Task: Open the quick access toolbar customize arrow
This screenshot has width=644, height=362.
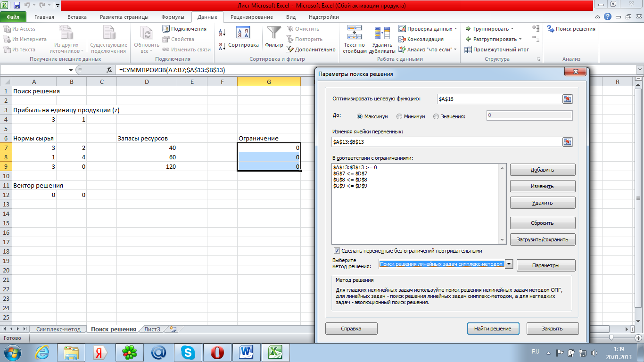Action: 58,6
